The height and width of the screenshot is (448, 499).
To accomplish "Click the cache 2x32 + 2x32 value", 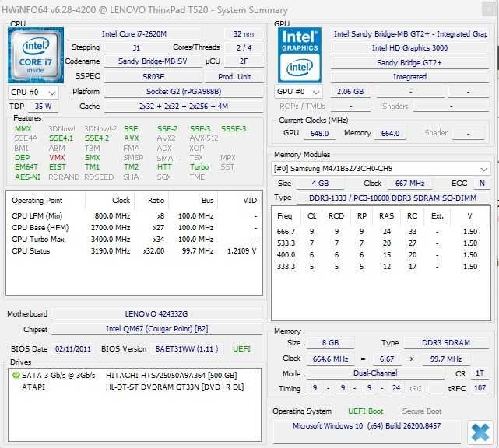I will coord(184,107).
